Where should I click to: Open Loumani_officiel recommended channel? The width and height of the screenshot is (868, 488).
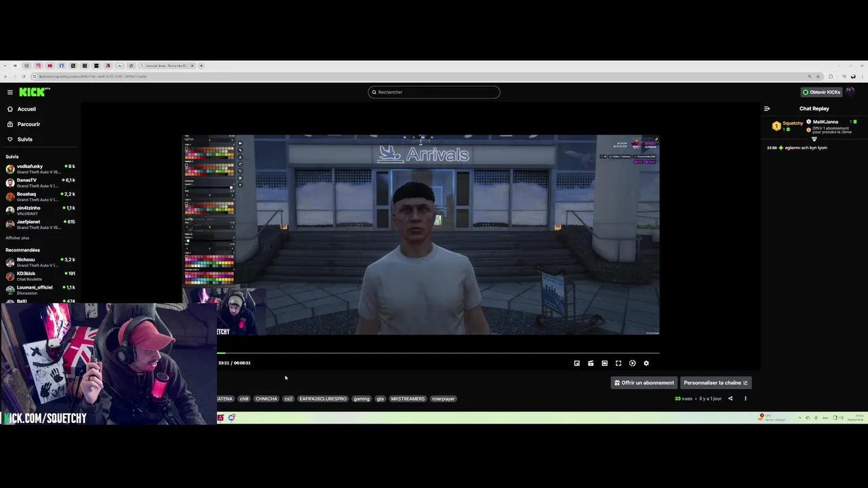tap(41, 290)
